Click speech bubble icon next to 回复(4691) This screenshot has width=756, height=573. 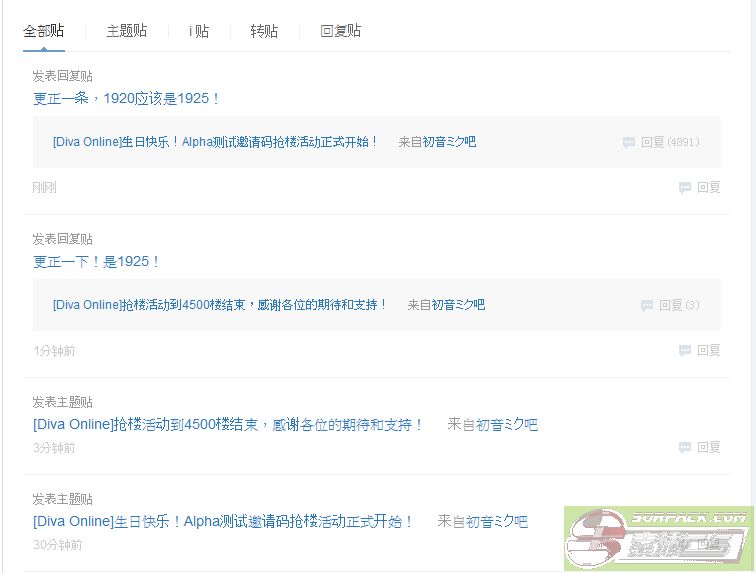[629, 143]
